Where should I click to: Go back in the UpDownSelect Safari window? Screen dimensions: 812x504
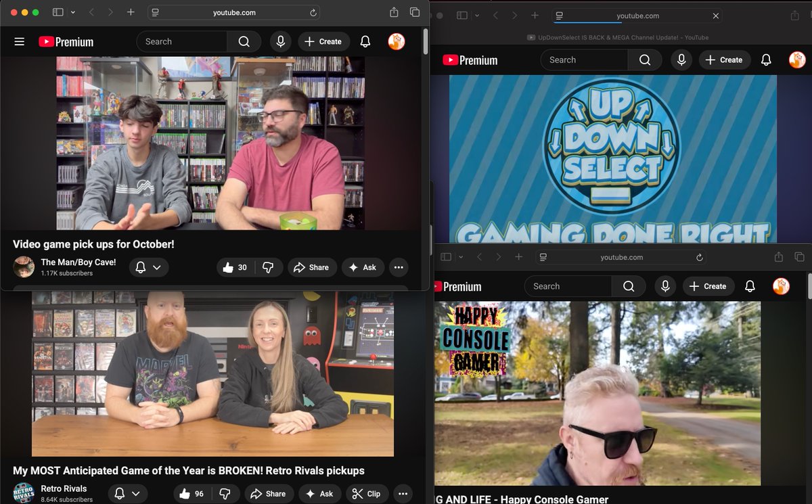[x=495, y=16]
